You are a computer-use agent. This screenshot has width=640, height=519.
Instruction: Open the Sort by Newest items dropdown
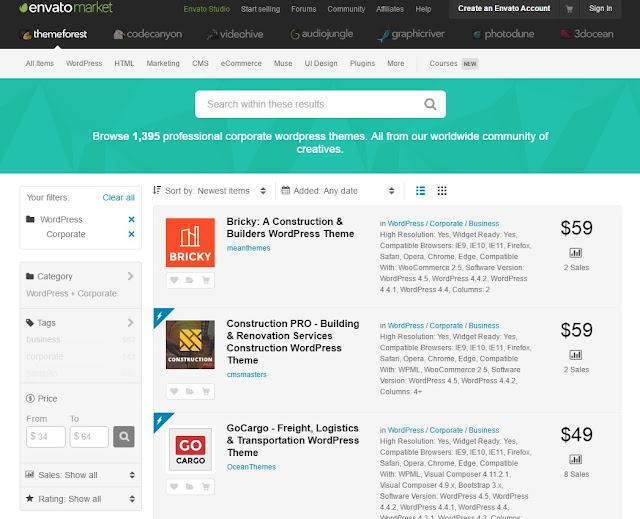[209, 191]
